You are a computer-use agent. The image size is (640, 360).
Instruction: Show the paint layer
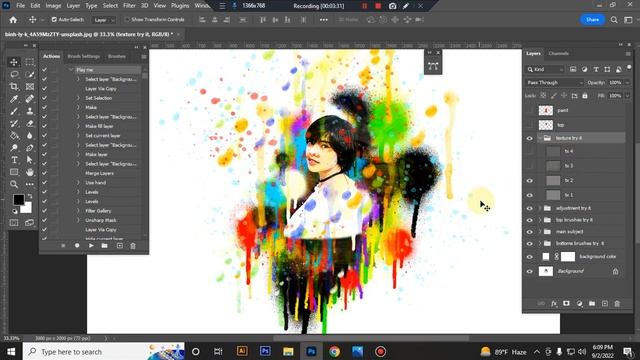click(529, 110)
